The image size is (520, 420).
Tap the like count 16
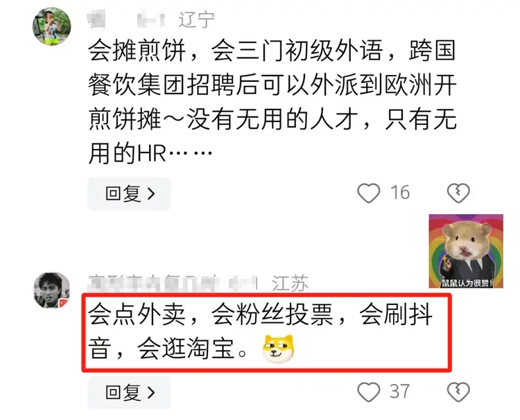click(400, 193)
